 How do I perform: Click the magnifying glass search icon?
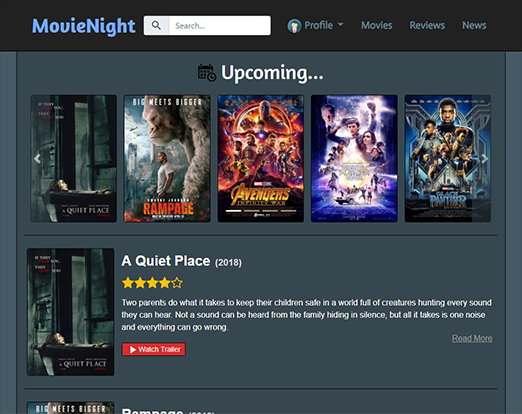156,25
